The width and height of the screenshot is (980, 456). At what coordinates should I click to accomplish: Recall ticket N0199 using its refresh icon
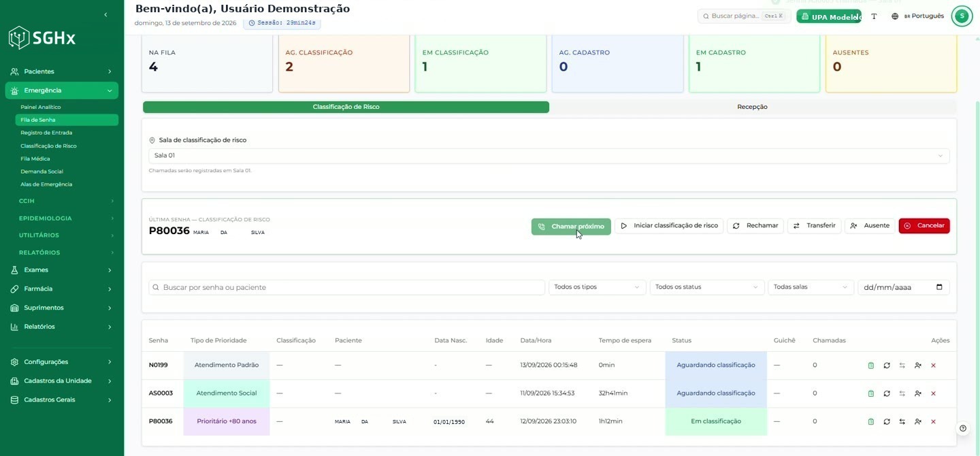tap(887, 365)
